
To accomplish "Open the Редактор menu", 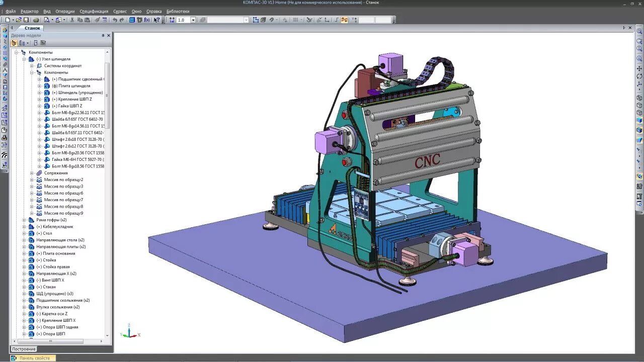I will [x=29, y=11].
